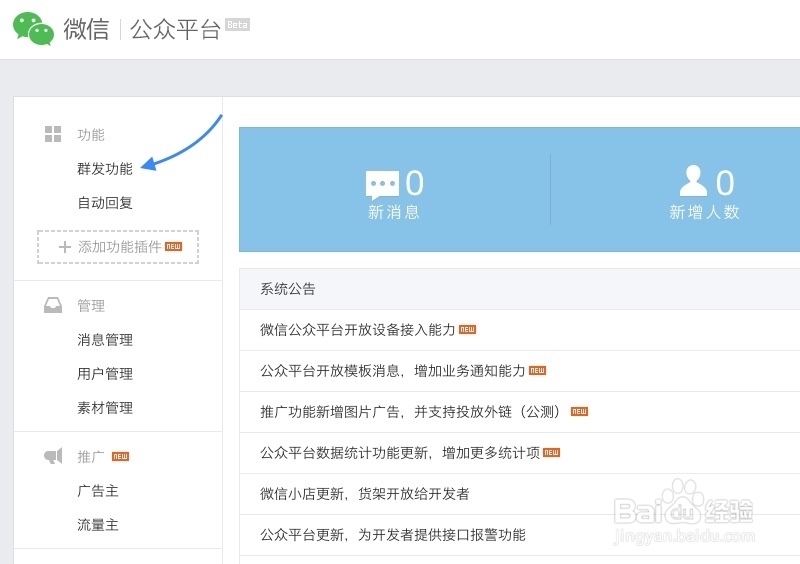Open 消息管理 in the sidebar
This screenshot has height=564, width=800.
tap(105, 339)
